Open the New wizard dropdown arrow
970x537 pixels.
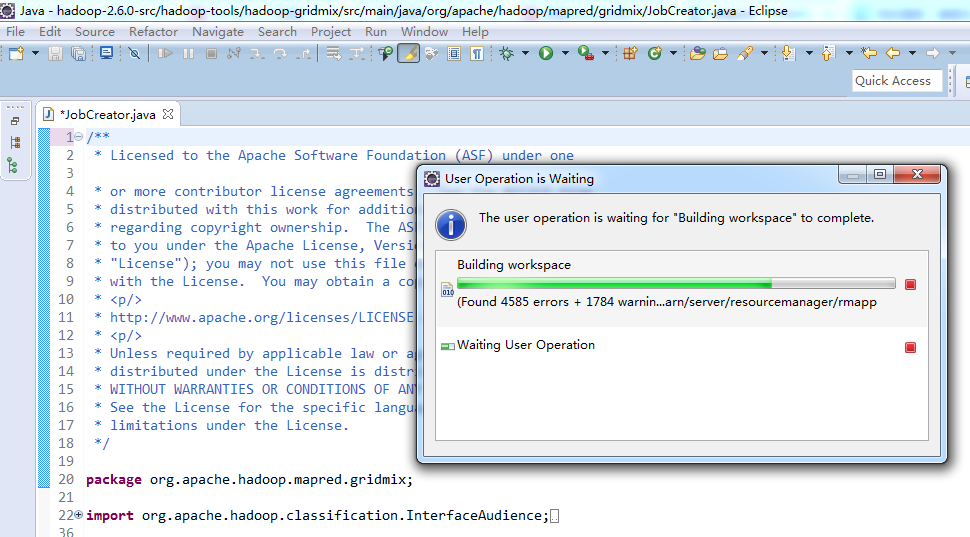(35, 54)
